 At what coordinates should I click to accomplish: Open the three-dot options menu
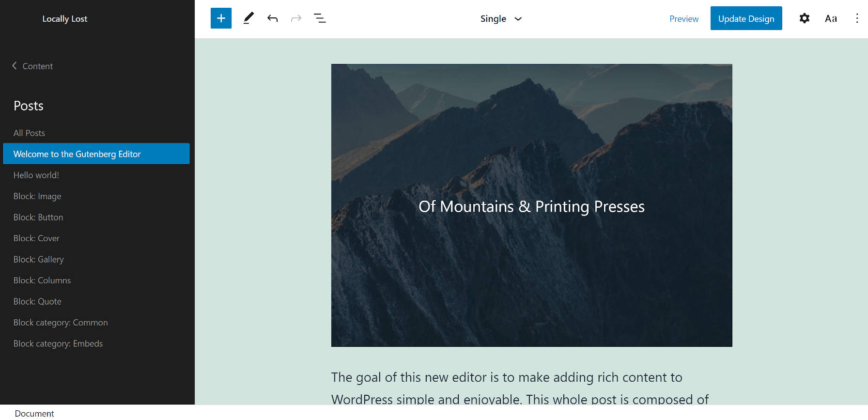[x=857, y=18]
